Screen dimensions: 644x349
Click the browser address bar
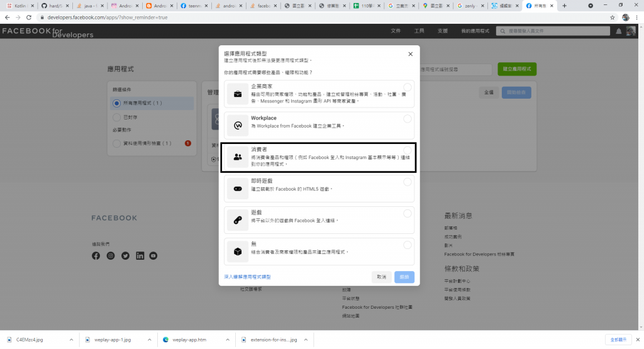tap(325, 17)
